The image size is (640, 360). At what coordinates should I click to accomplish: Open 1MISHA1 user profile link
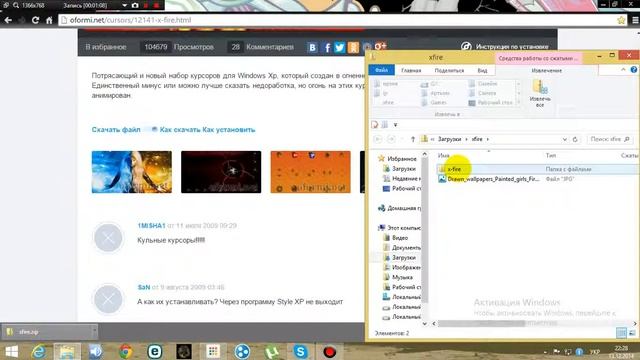pyautogui.click(x=151, y=225)
